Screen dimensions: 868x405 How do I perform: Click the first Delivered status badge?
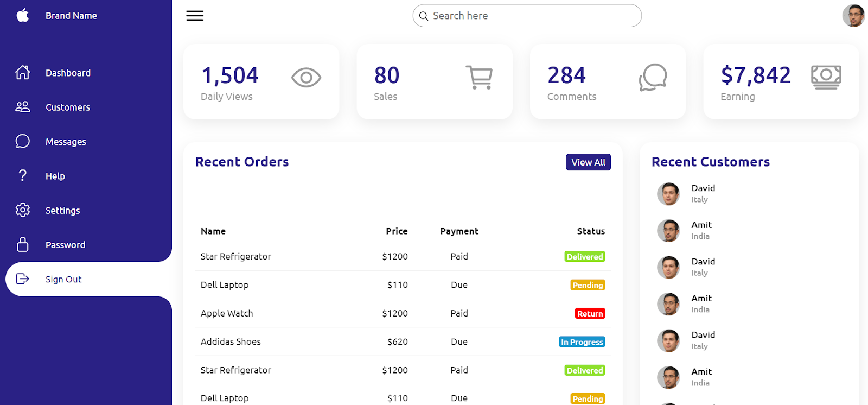[585, 257]
